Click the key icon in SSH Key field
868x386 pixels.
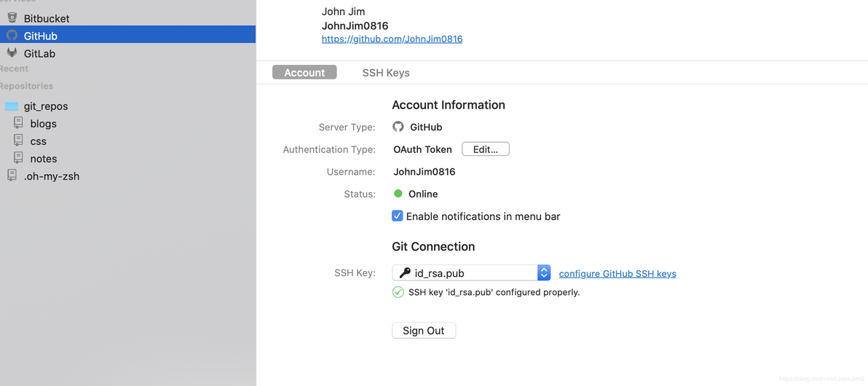coord(405,273)
